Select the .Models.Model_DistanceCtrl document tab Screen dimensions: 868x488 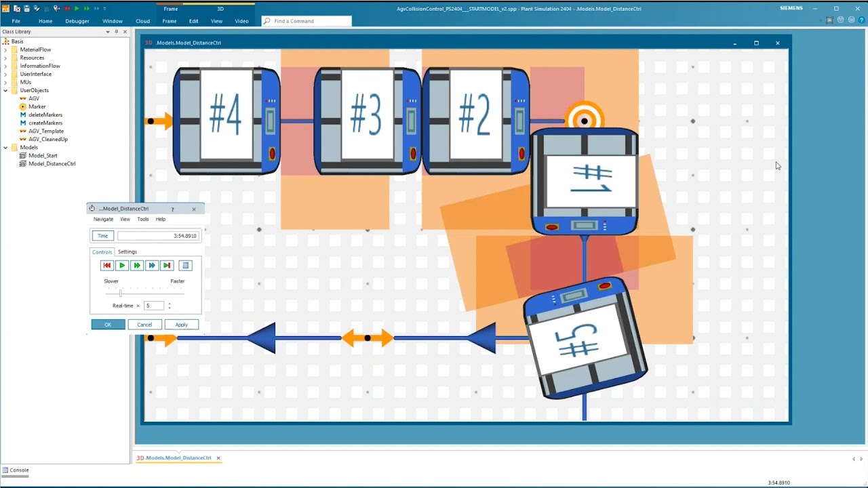(174, 458)
